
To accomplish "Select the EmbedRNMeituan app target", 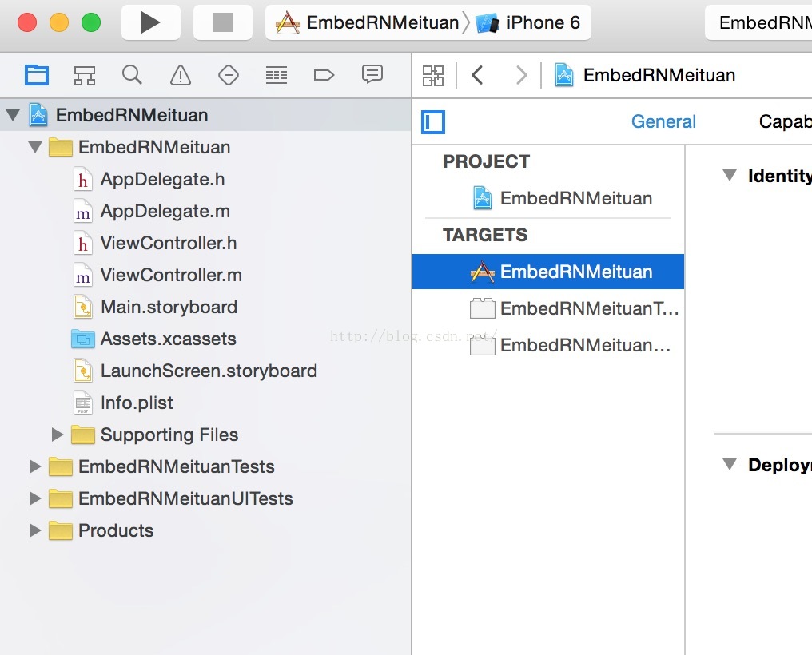I will click(548, 272).
